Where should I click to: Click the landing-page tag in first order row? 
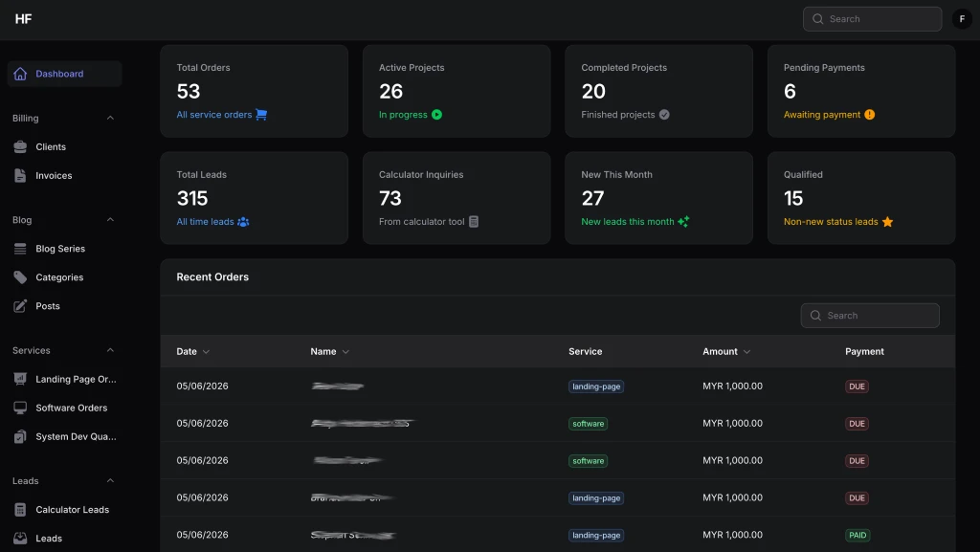596,386
